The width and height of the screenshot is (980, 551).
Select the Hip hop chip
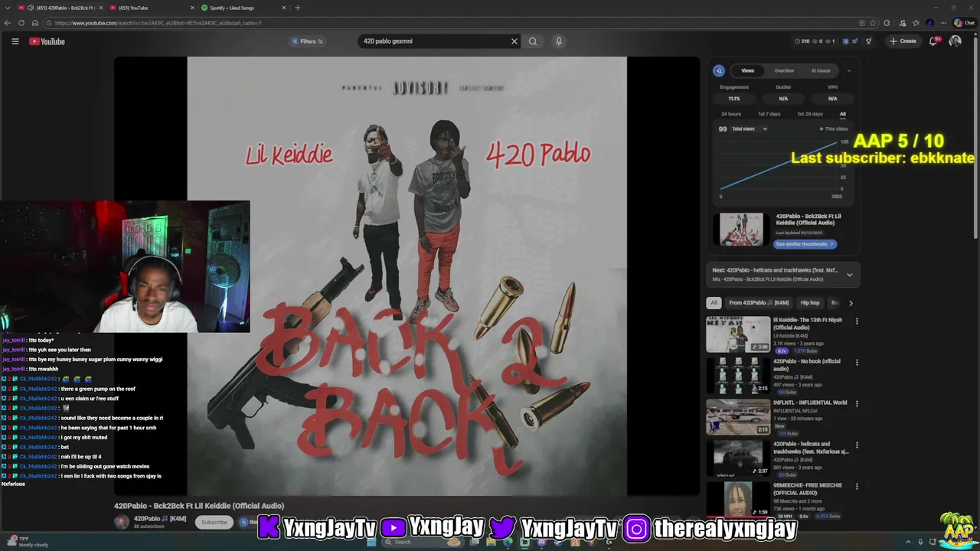pyautogui.click(x=809, y=303)
